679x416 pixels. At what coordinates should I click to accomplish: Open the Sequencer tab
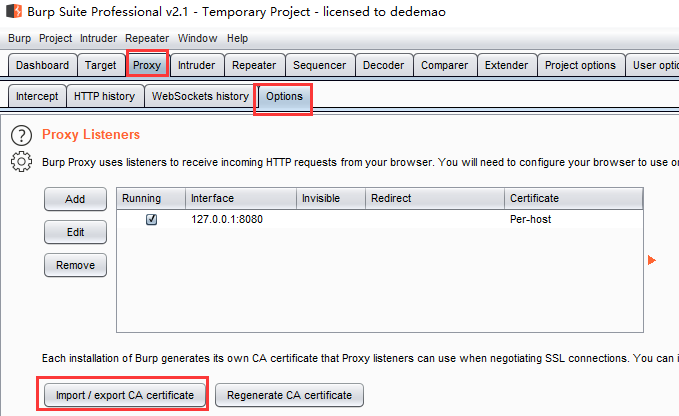(320, 65)
